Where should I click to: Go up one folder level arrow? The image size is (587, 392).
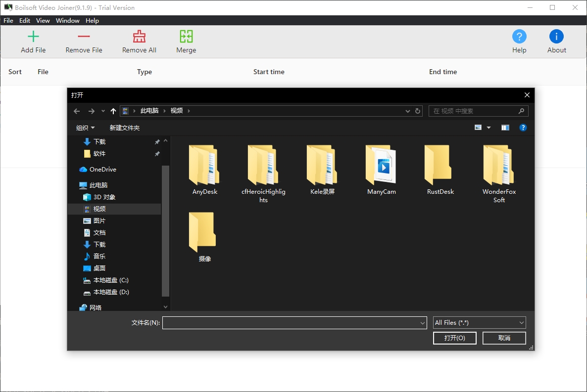coord(113,111)
